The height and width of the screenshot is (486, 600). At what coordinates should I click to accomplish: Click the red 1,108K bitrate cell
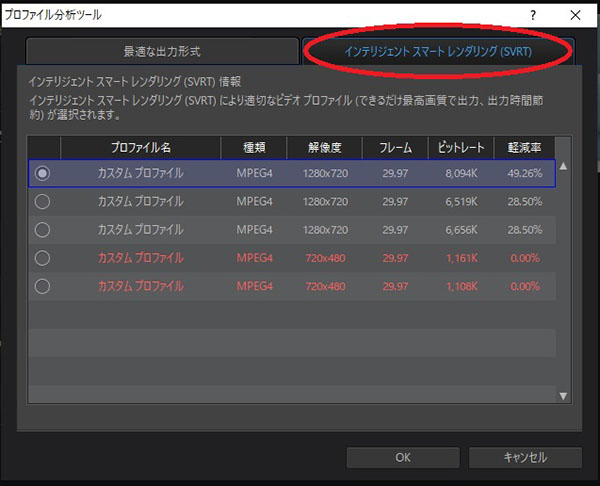coord(462,286)
